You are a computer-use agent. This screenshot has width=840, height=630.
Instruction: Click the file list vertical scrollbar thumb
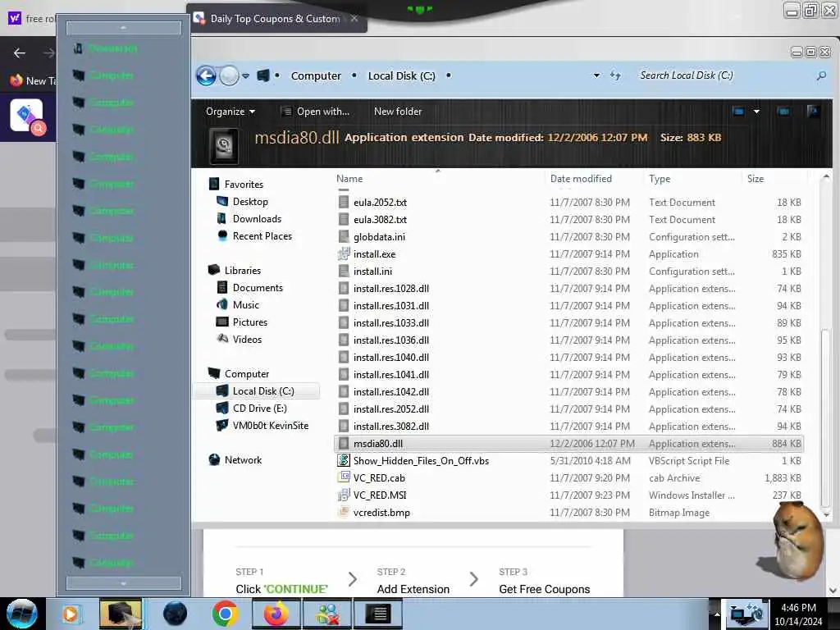click(825, 418)
